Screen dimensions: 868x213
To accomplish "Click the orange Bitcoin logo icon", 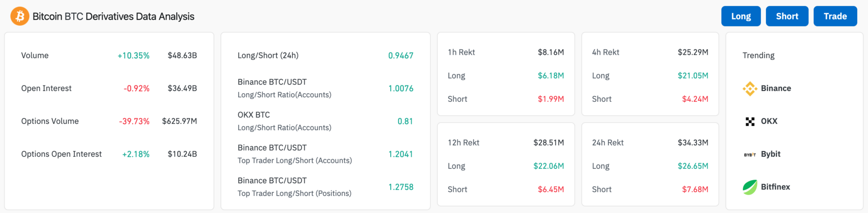I will (20, 16).
